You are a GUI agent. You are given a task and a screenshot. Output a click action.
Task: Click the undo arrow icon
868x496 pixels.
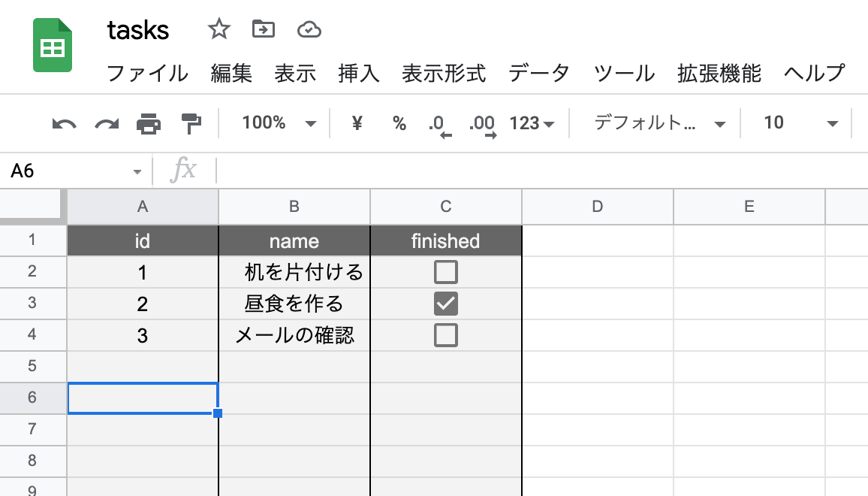tap(64, 123)
